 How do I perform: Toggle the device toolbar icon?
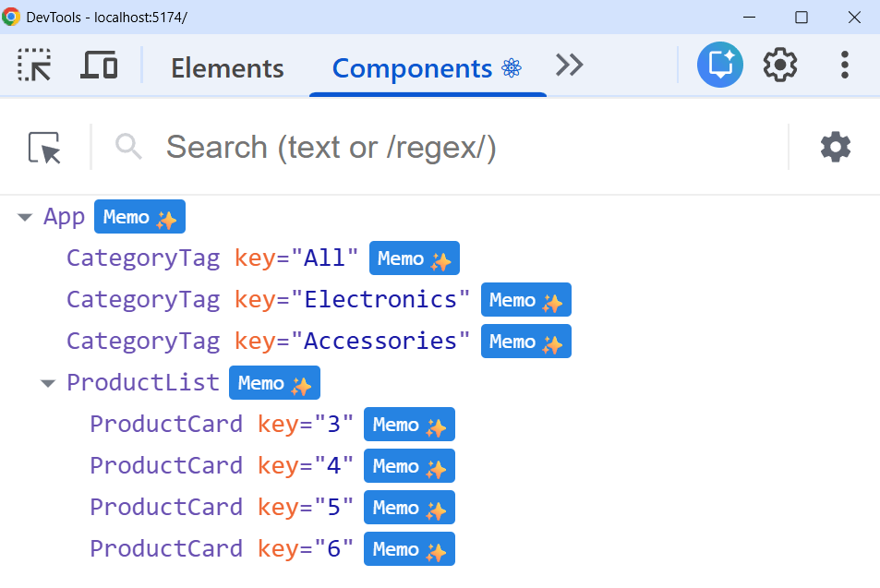pos(98,65)
